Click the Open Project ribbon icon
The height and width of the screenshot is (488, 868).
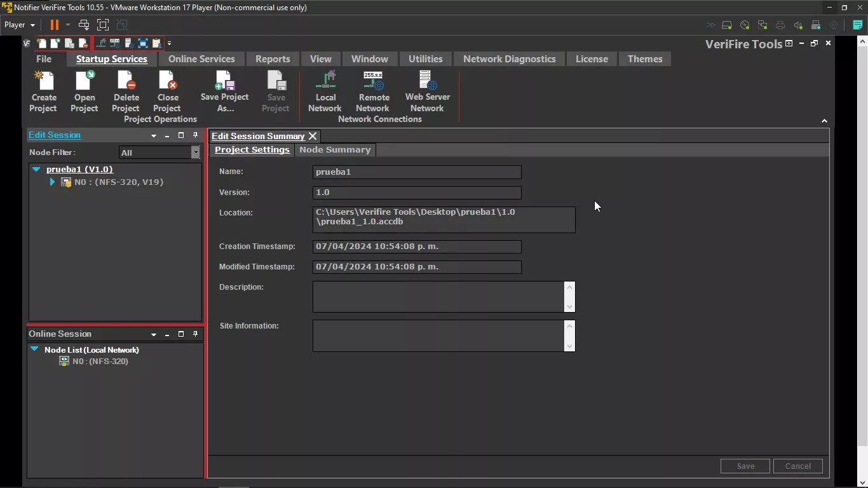click(85, 80)
